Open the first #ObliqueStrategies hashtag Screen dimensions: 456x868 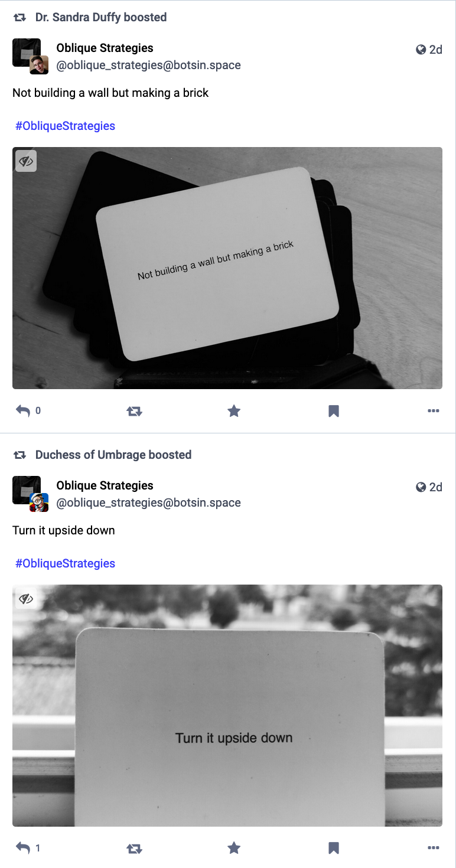(65, 126)
